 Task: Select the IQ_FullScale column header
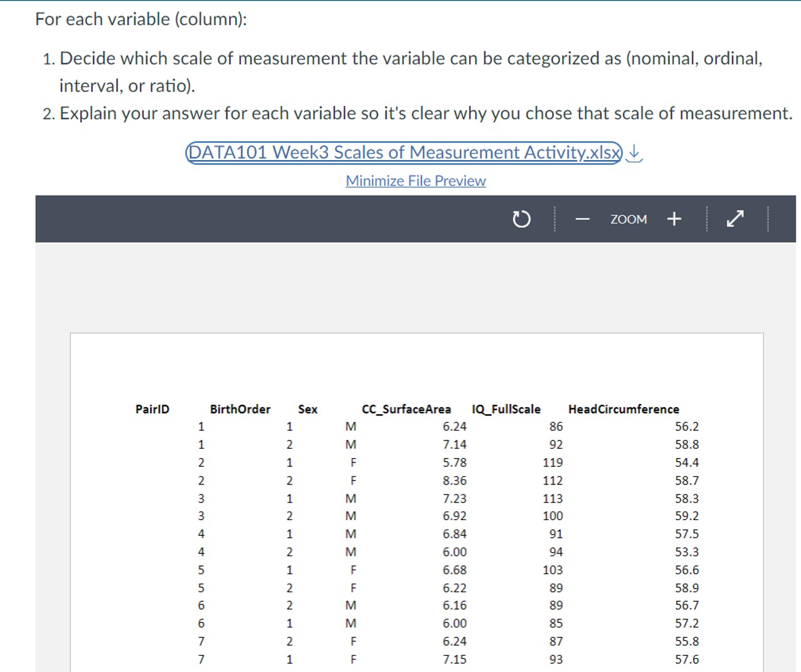[x=506, y=408]
